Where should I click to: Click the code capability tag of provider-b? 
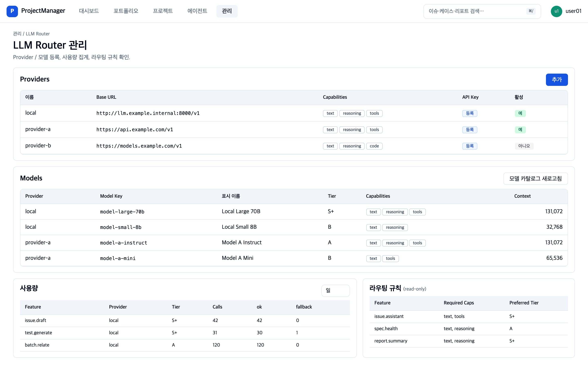(x=374, y=146)
